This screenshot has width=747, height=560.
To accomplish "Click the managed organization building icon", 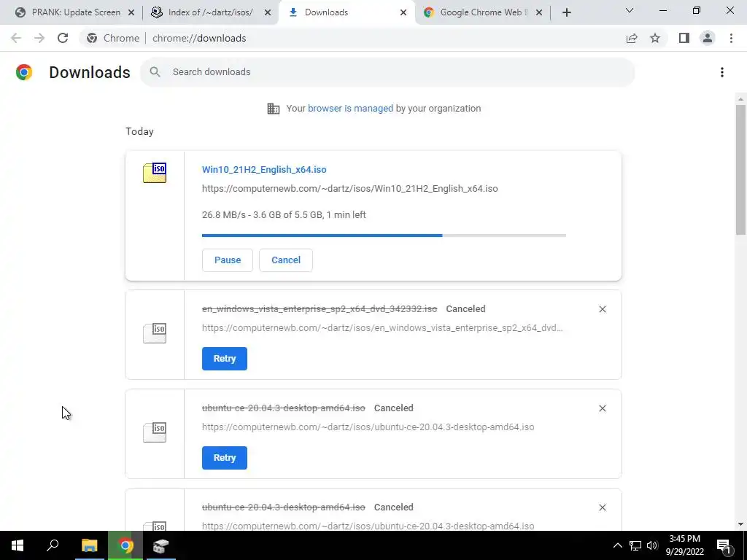I will (274, 109).
